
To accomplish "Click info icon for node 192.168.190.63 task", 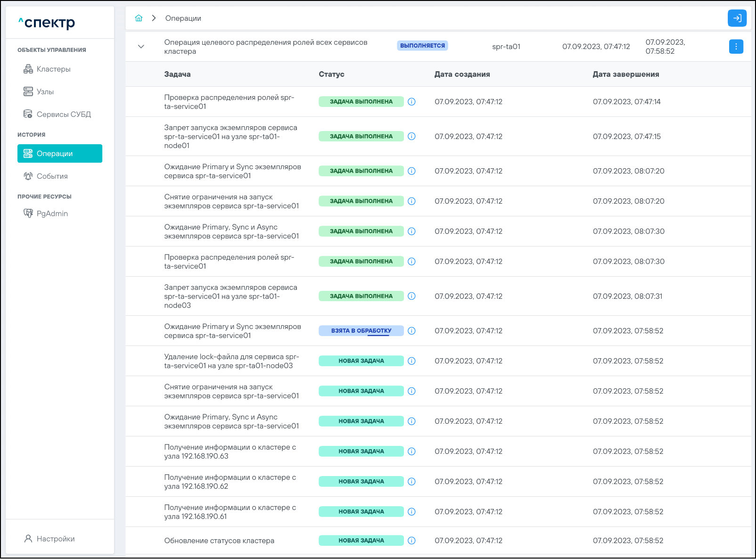I will [411, 452].
